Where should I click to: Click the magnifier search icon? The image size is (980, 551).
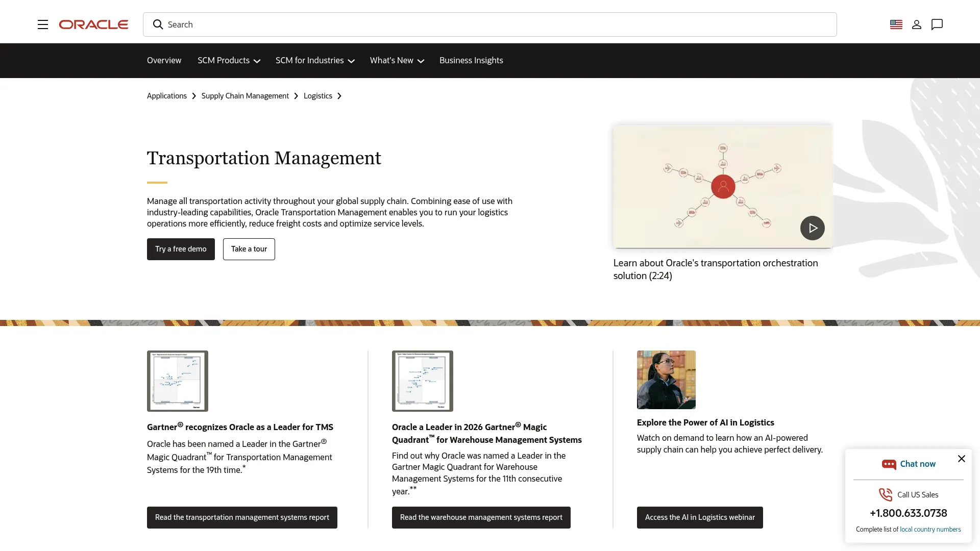point(158,24)
